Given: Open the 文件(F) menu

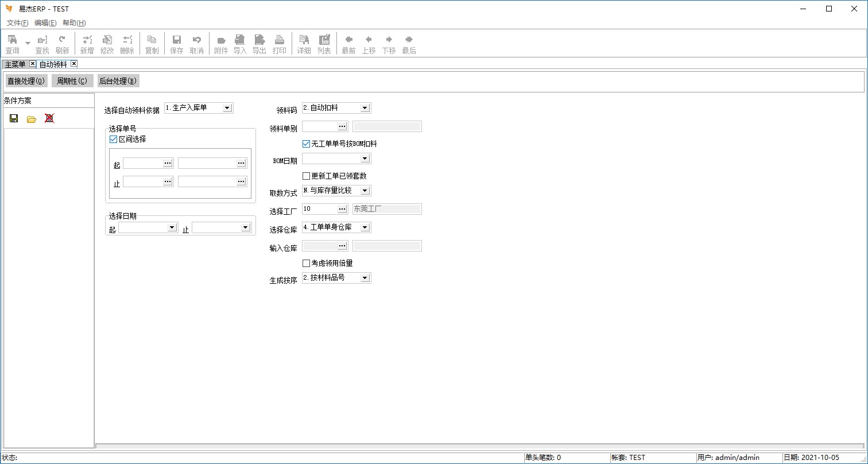Looking at the screenshot, I should [17, 23].
